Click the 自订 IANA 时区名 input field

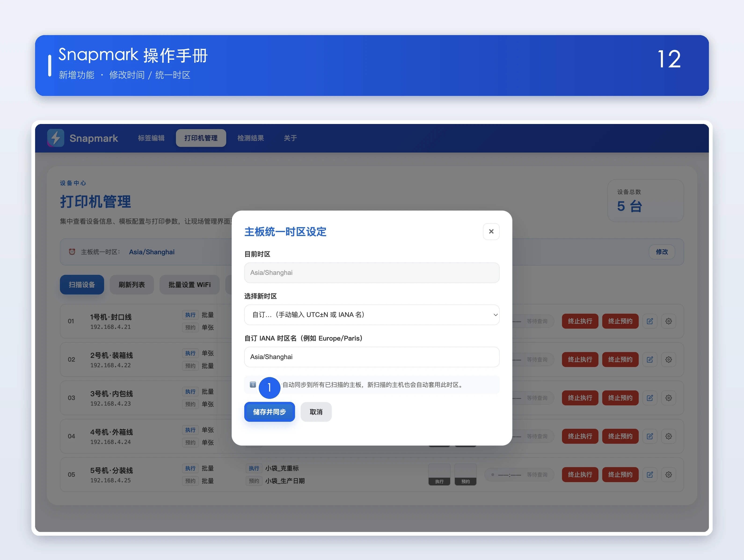372,357
